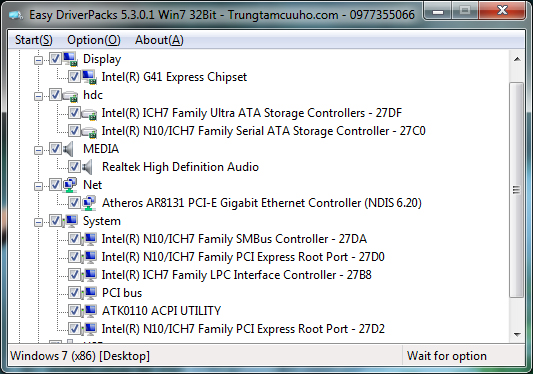The image size is (533, 374).
Task: Select the Intel(R) G41 Express Chipset entry
Action: coord(174,77)
